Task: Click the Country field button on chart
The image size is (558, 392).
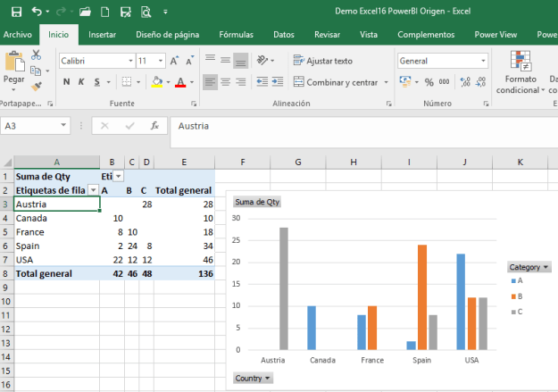Action: point(253,379)
